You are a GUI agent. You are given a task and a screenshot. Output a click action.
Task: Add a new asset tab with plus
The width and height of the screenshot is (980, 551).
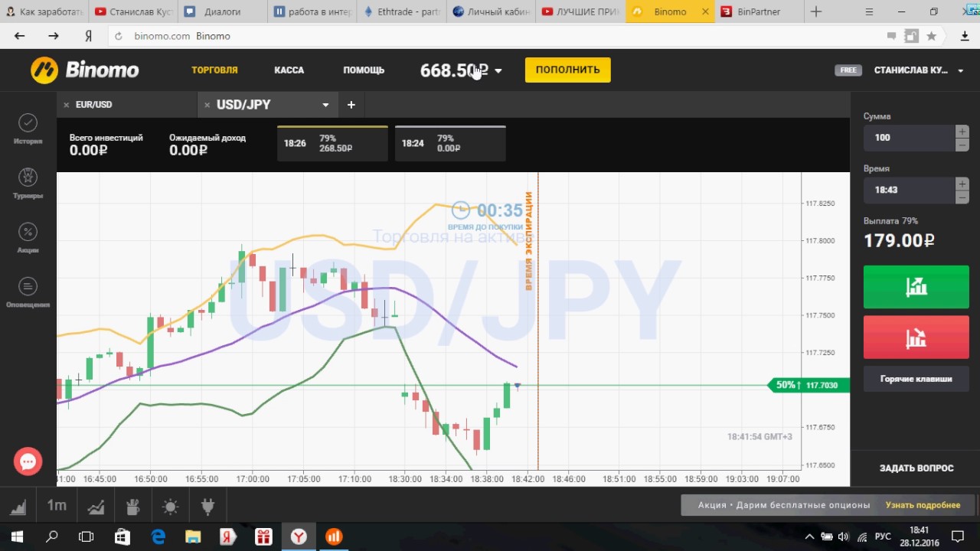pyautogui.click(x=351, y=105)
